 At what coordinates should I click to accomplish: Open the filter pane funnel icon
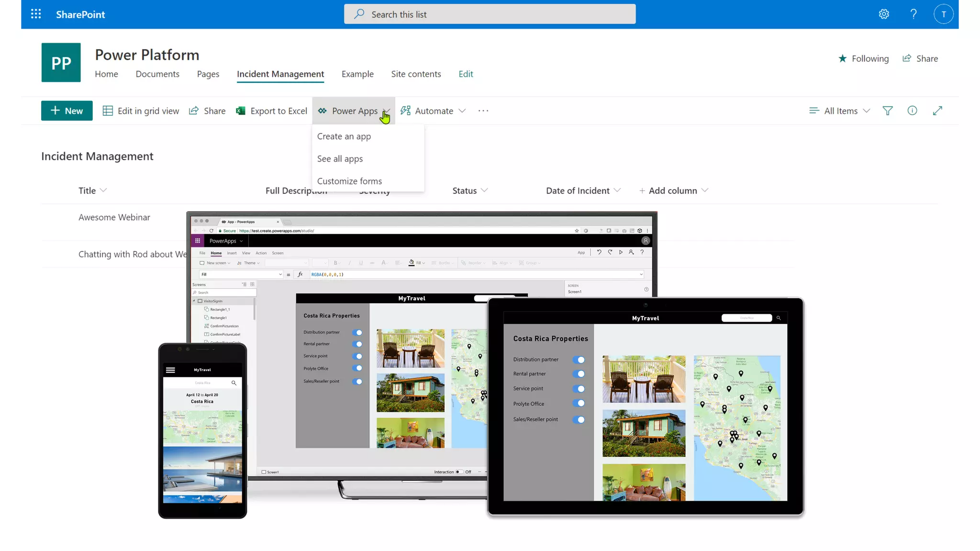click(x=888, y=111)
